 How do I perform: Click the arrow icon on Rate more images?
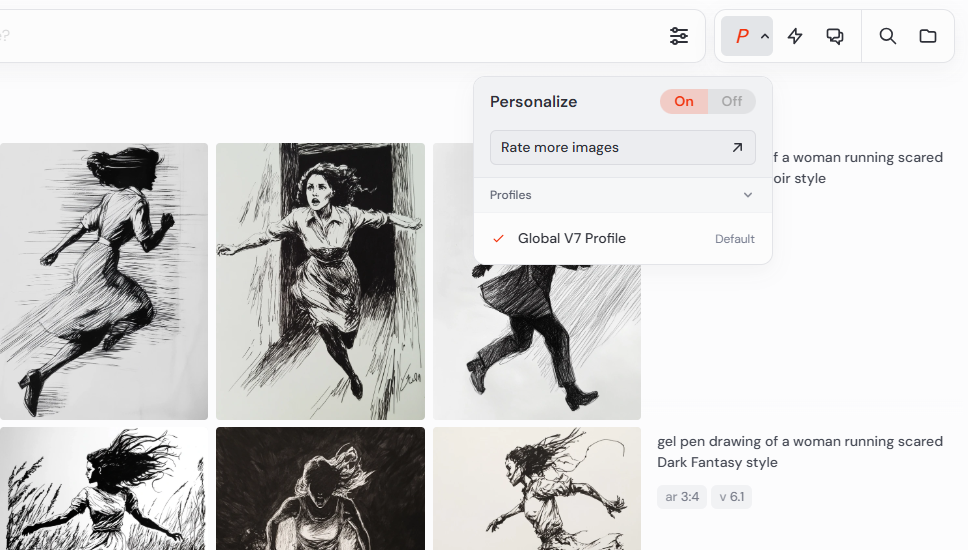click(737, 147)
